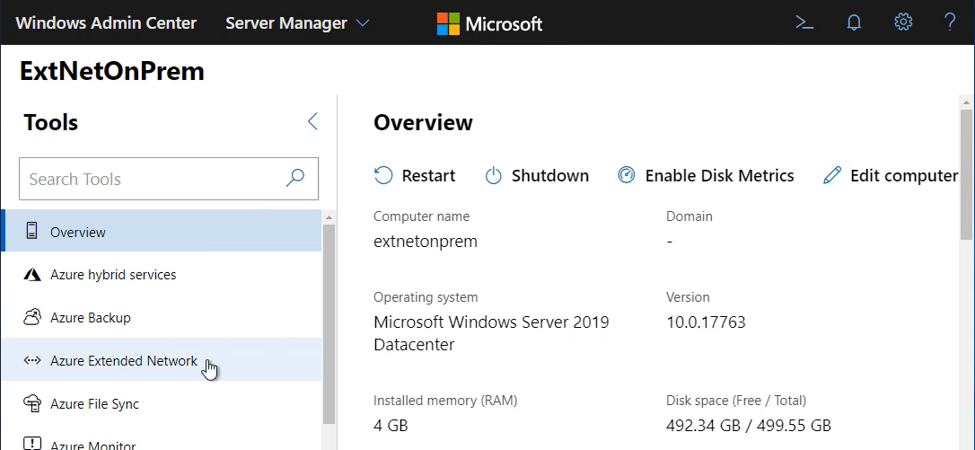Click the help question mark icon
The width and height of the screenshot is (975, 450).
pos(950,22)
